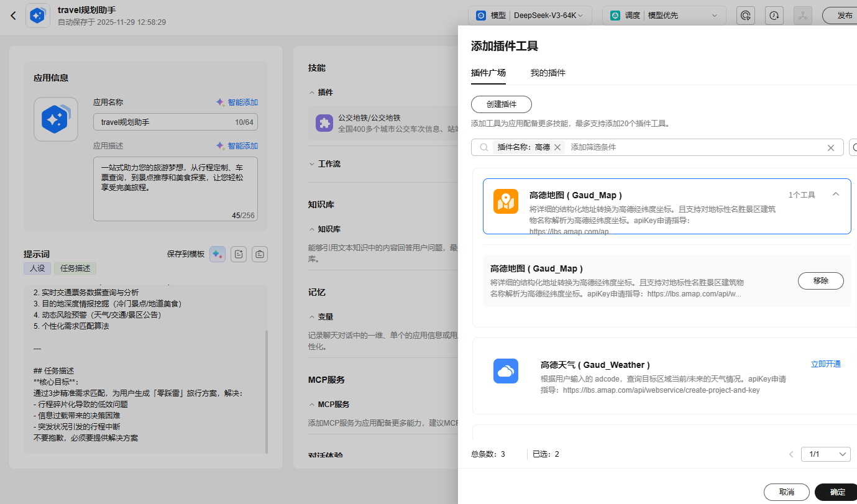Switch to the 插件广场 tab
The width and height of the screenshot is (857, 504).
pos(488,73)
